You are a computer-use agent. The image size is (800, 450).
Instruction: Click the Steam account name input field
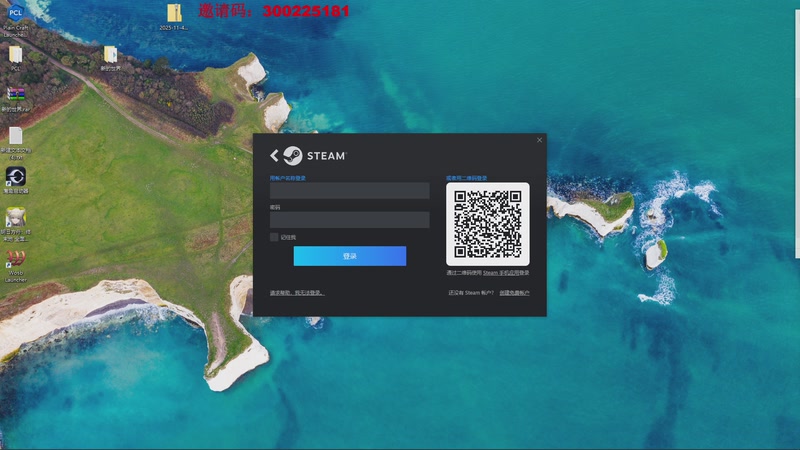(x=349, y=190)
